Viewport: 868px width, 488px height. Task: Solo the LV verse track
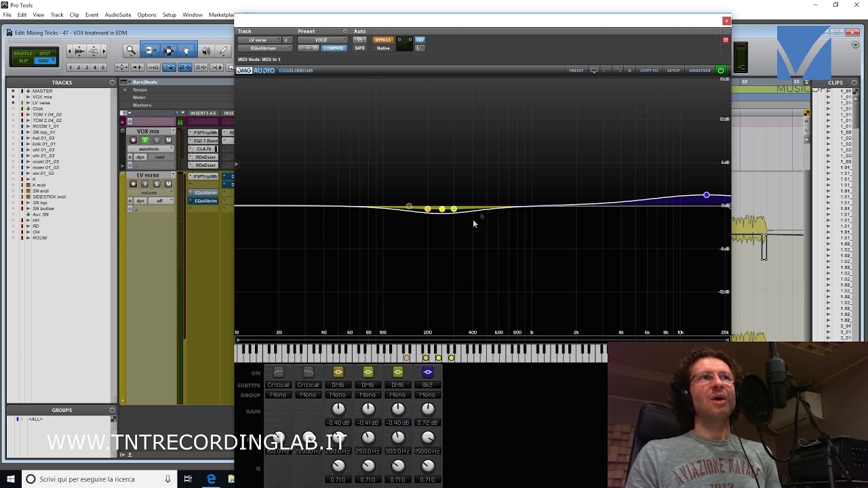157,184
